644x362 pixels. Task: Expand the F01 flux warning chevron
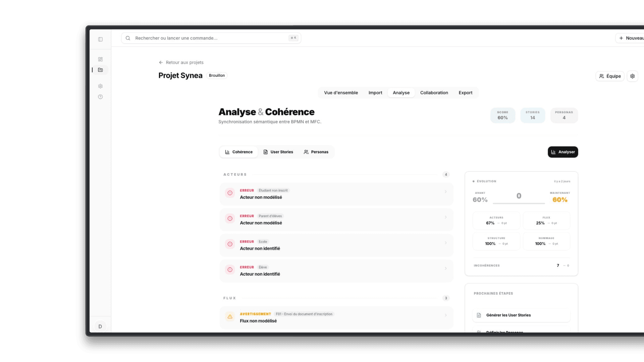445,315
